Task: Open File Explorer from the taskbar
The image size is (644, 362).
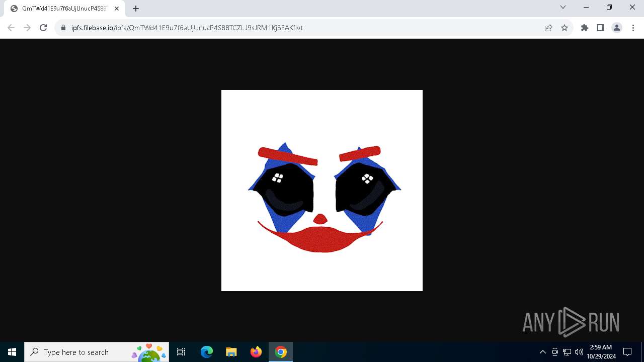Action: (231, 352)
